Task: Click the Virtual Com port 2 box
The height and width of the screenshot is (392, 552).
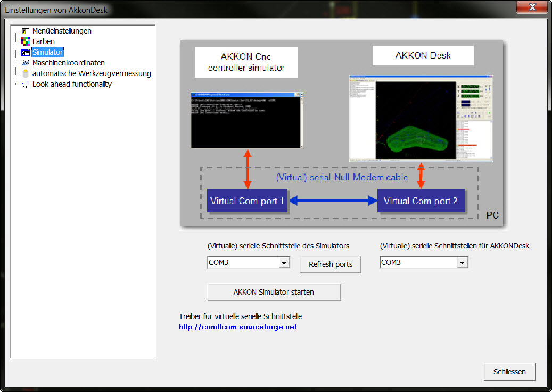Action: 421,201
